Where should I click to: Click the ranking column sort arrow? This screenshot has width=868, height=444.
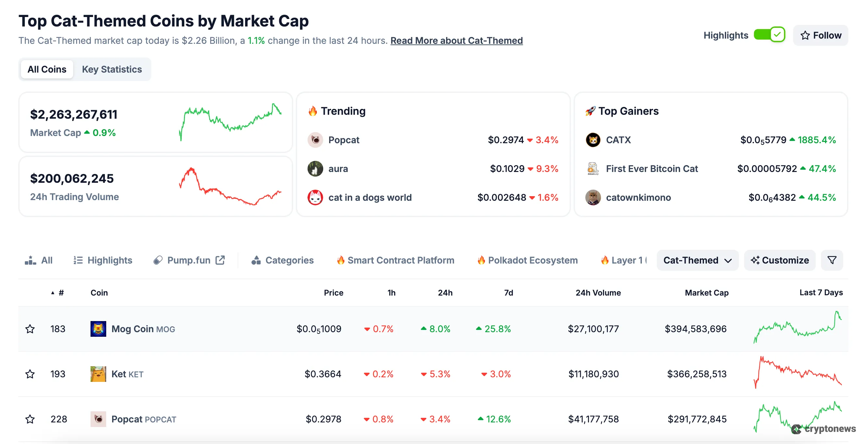coord(53,293)
